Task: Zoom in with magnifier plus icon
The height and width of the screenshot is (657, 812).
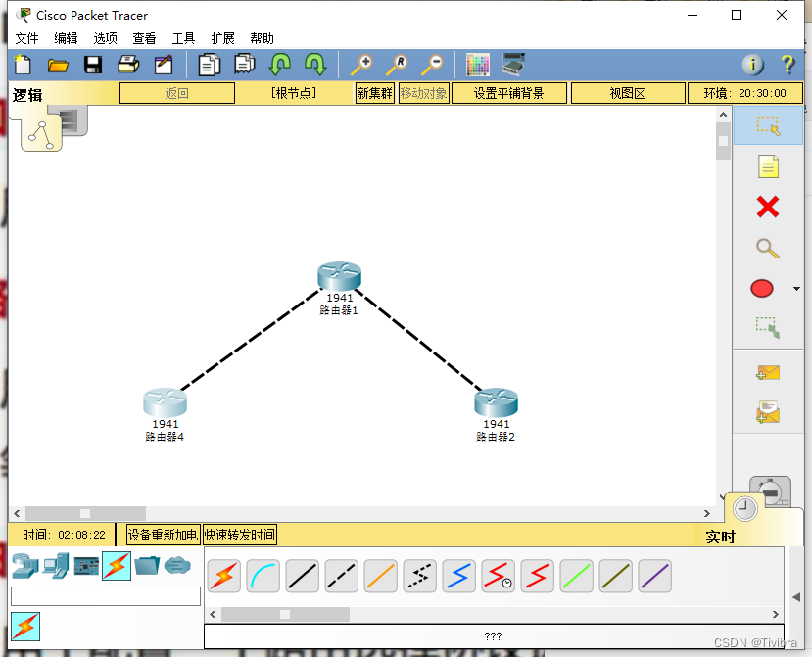Action: click(361, 65)
